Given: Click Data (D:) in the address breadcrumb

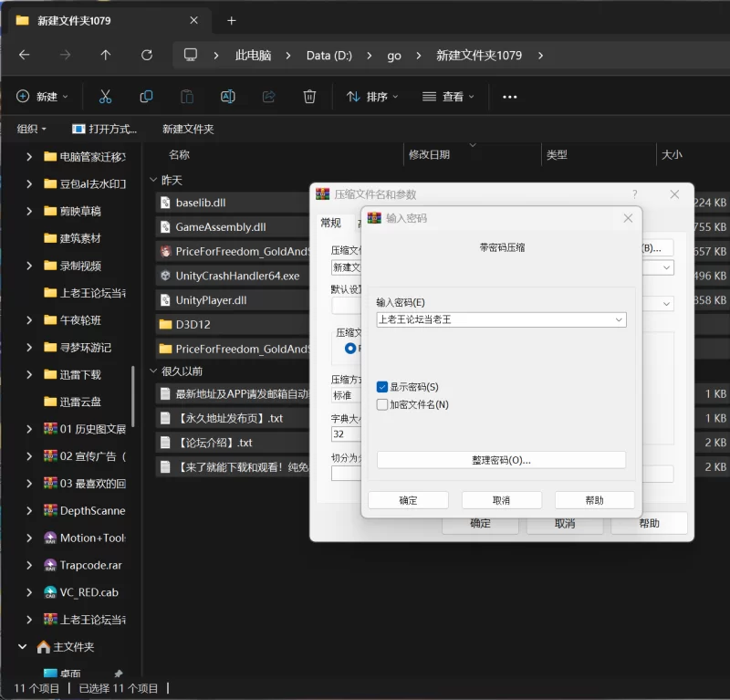Looking at the screenshot, I should click(329, 56).
